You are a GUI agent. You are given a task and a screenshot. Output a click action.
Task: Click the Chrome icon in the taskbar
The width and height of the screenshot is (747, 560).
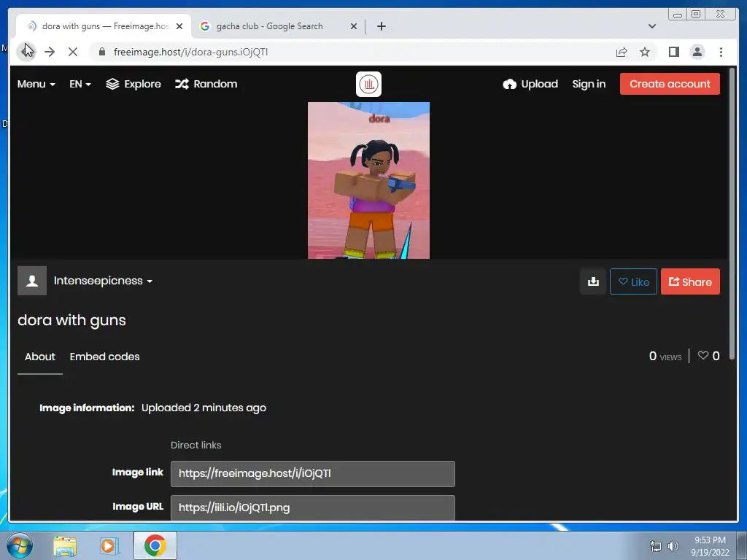click(x=155, y=545)
